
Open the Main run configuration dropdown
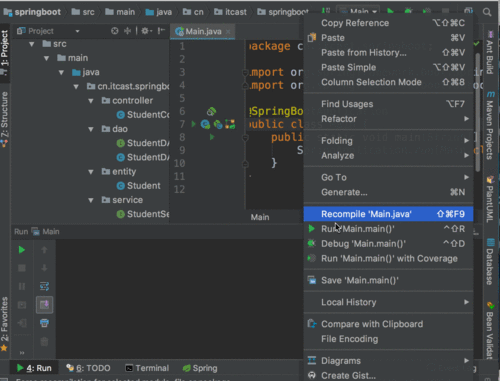359,11
